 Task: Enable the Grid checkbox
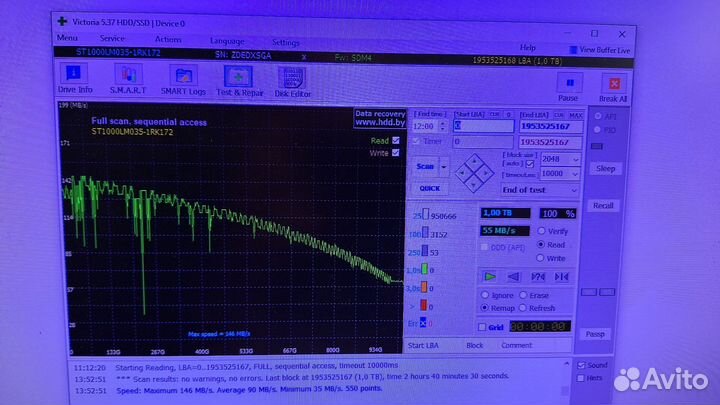[x=483, y=326]
